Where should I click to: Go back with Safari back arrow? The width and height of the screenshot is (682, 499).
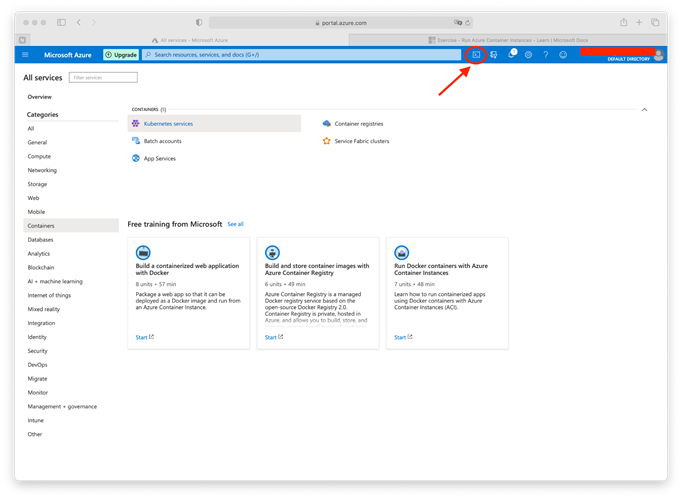[x=79, y=22]
